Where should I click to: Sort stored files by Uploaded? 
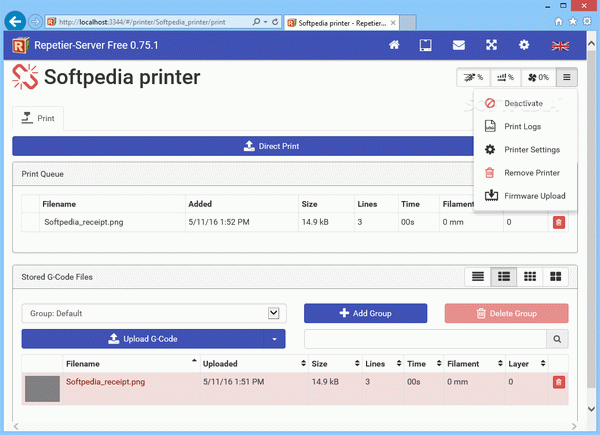[254, 363]
